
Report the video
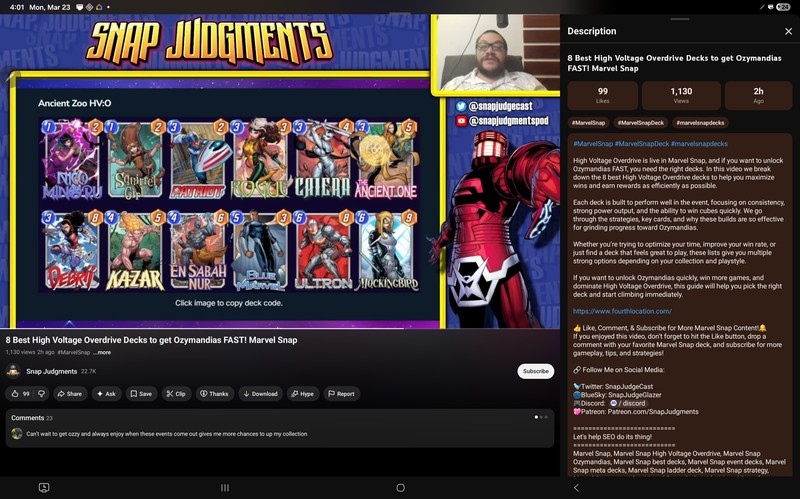(x=341, y=393)
